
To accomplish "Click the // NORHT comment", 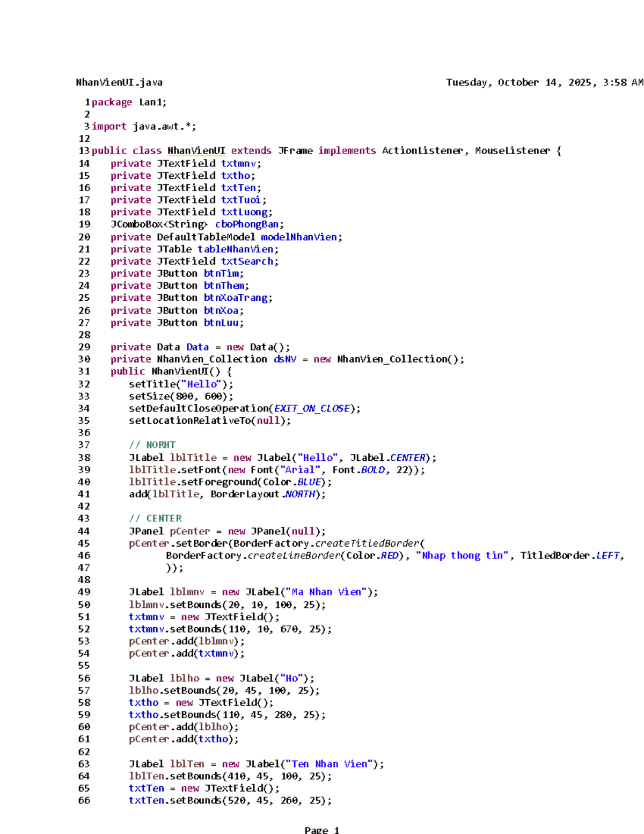I will click(x=152, y=445).
